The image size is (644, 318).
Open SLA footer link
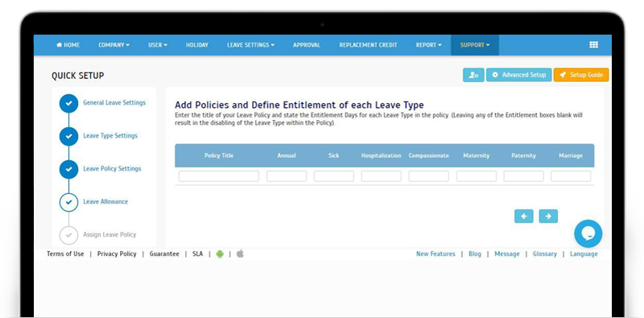tap(197, 254)
